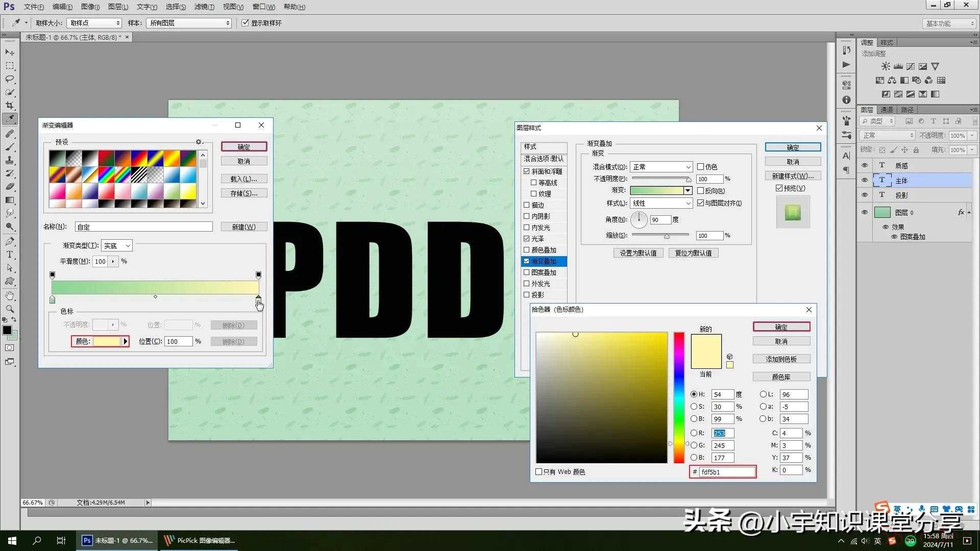Open 样式 线性 dropdown
Viewport: 980px width, 551px height.
tap(661, 203)
